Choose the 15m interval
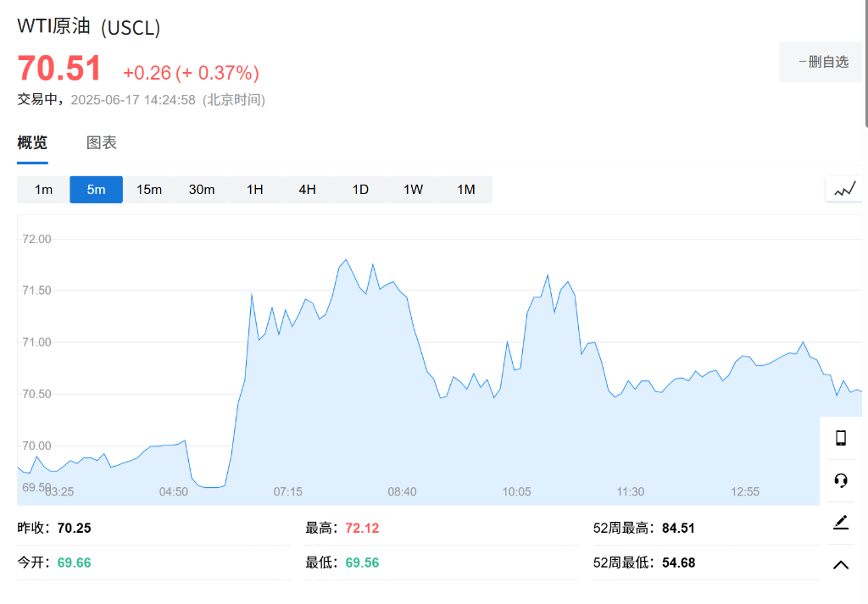This screenshot has width=868, height=604. pyautogui.click(x=149, y=190)
